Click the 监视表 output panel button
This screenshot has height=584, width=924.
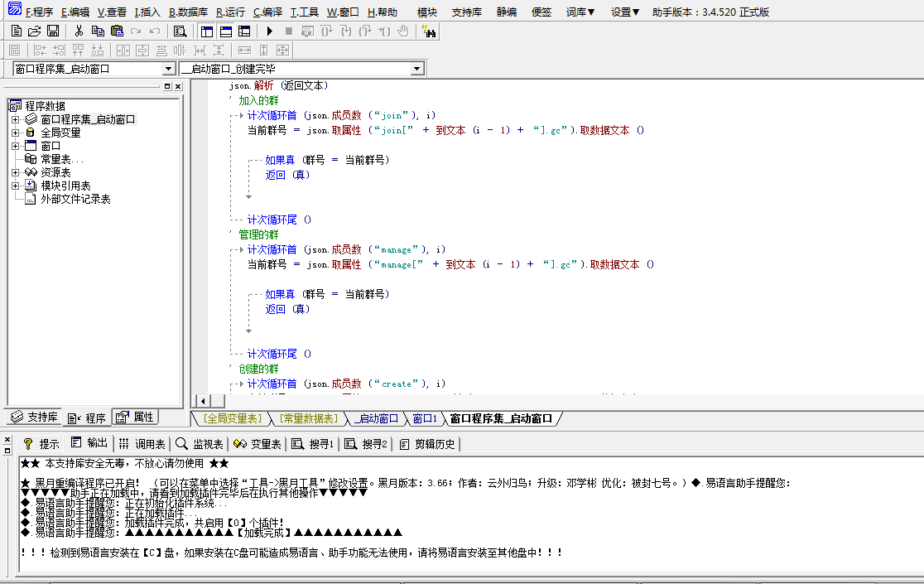(200, 444)
